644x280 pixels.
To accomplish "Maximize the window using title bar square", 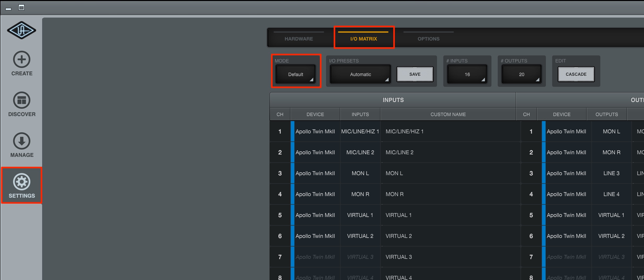I will (21, 7).
